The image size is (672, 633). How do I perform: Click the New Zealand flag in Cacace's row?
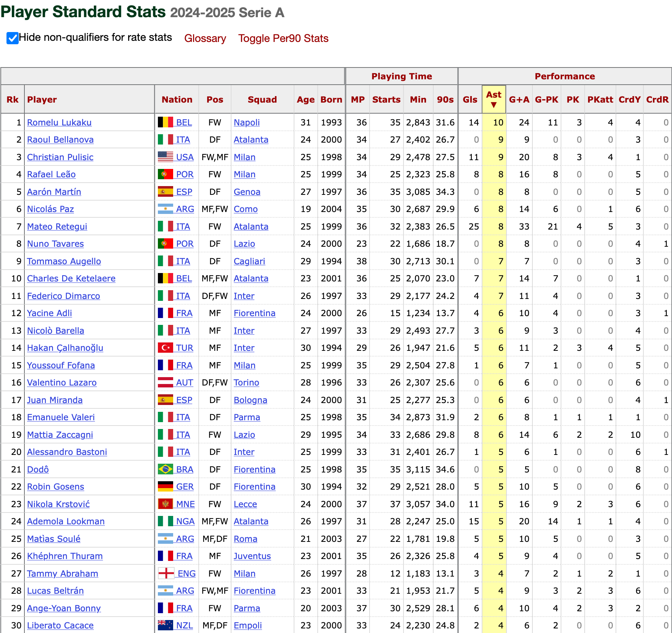(x=166, y=625)
